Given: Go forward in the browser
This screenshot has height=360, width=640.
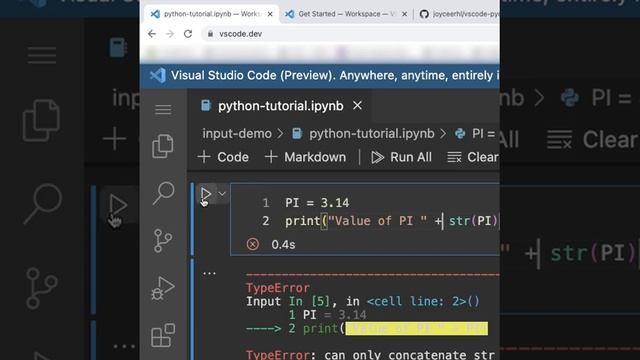Looking at the screenshot, I should (x=170, y=34).
